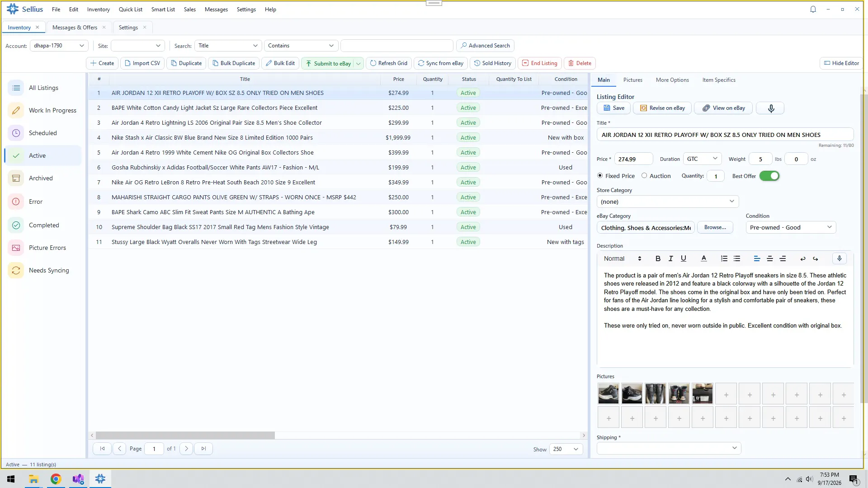Insert a bulleted list in description
Screen dimensions: 868x488
pos(737,259)
